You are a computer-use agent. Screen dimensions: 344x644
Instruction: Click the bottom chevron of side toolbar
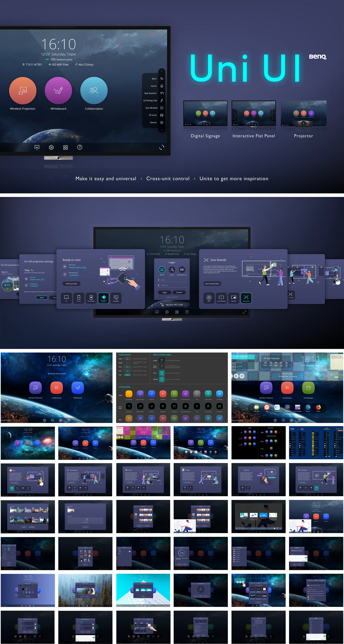pyautogui.click(x=162, y=130)
